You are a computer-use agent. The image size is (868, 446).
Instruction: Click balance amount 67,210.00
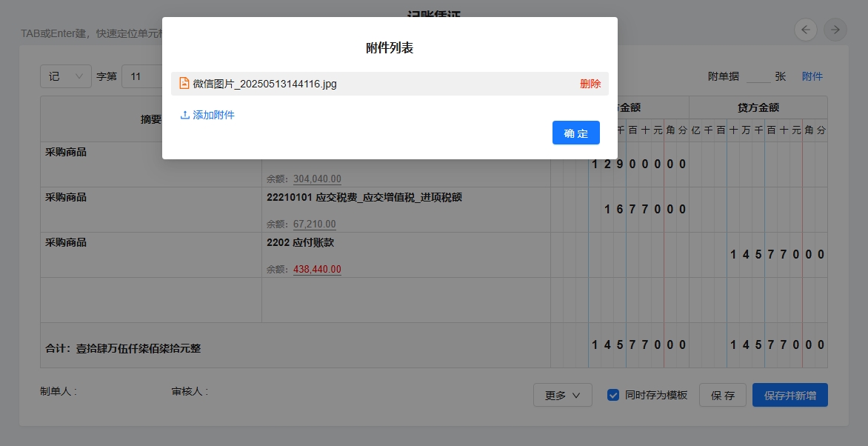click(x=314, y=224)
